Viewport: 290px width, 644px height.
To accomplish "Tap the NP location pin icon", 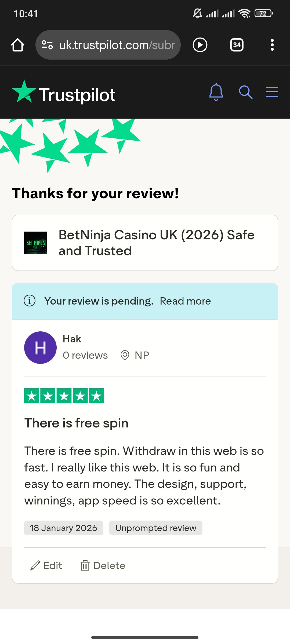I will [125, 355].
